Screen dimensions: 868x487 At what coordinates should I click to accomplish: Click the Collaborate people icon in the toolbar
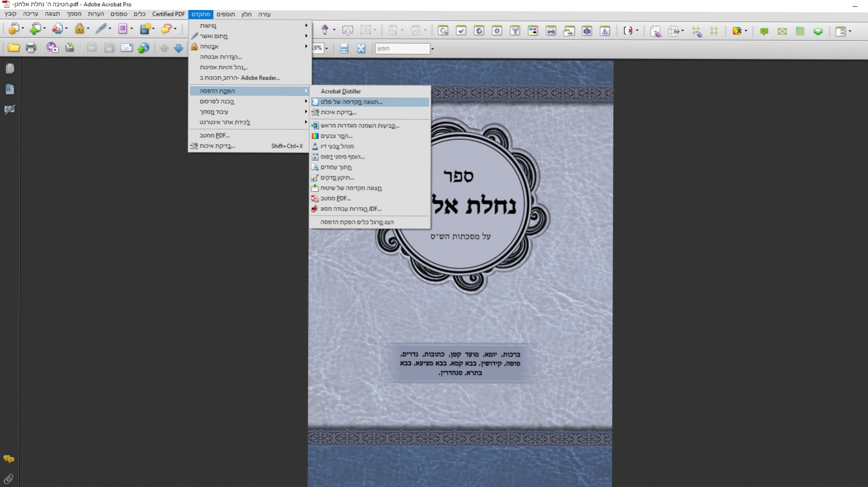[57, 29]
